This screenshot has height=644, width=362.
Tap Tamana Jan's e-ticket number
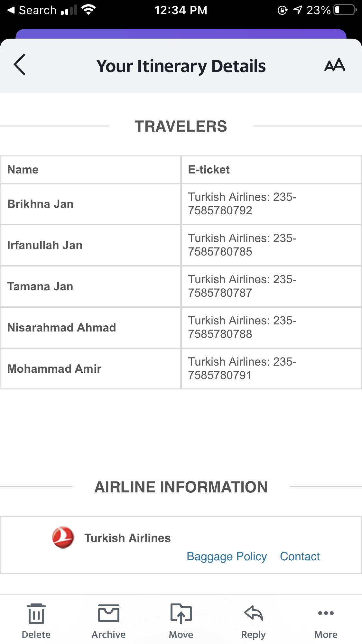[x=242, y=286]
